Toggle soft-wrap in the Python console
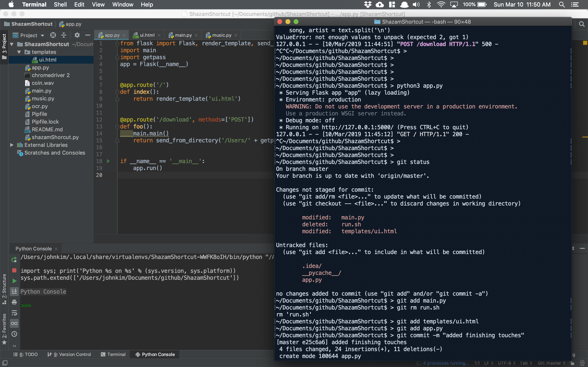The height and width of the screenshot is (367, 588). coord(14,313)
